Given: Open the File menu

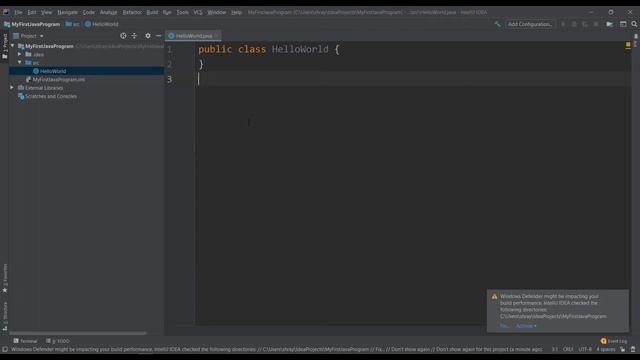Looking at the screenshot, I should 18,12.
